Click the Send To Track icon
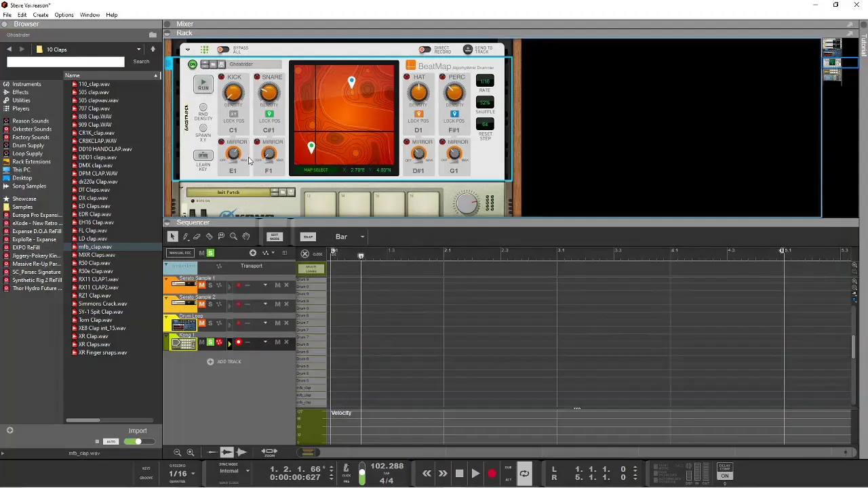Viewport: 868px width, 488px height. coord(467,49)
